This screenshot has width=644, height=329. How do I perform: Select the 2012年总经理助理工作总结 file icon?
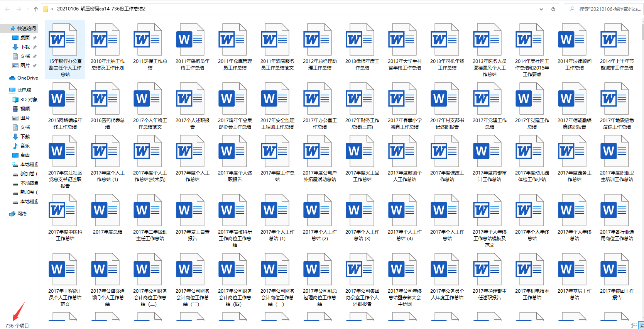[x=317, y=40]
